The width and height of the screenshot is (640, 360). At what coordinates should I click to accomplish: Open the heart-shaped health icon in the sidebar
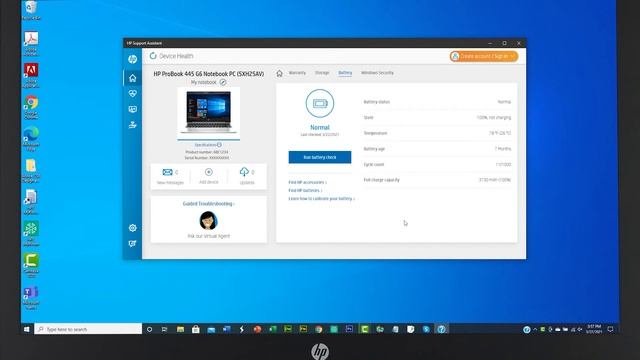click(x=132, y=93)
